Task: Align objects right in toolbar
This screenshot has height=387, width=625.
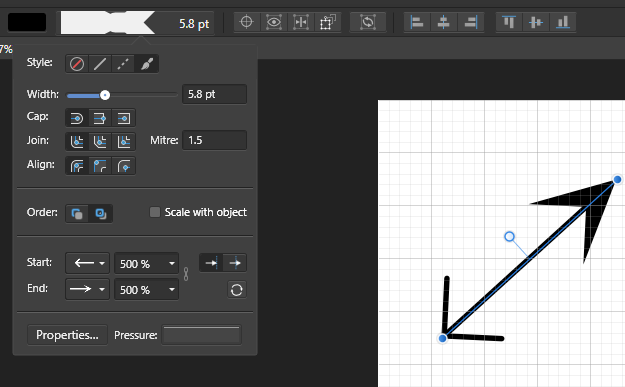Action: pos(471,22)
